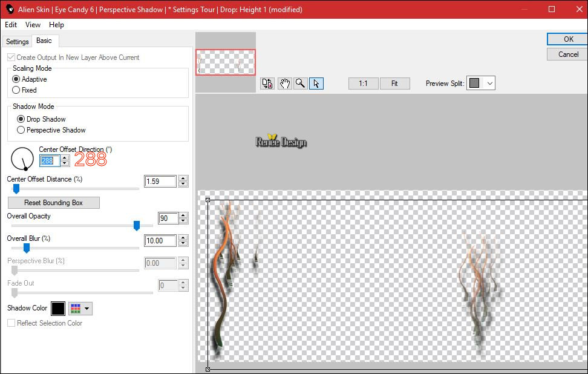Select the Hand pan tool

(285, 84)
